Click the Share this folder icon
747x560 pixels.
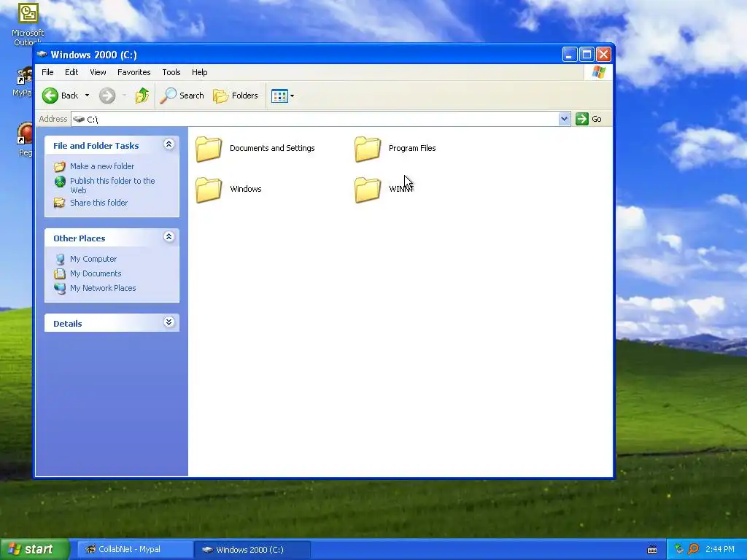coord(60,203)
